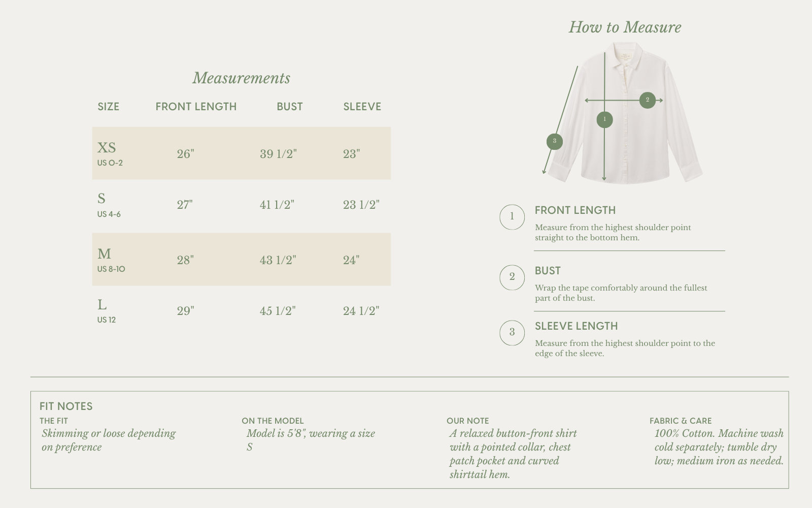Screen dimensions: 812x508
Task: Select circled number 3 beside Sleeve Length
Action: (512, 333)
